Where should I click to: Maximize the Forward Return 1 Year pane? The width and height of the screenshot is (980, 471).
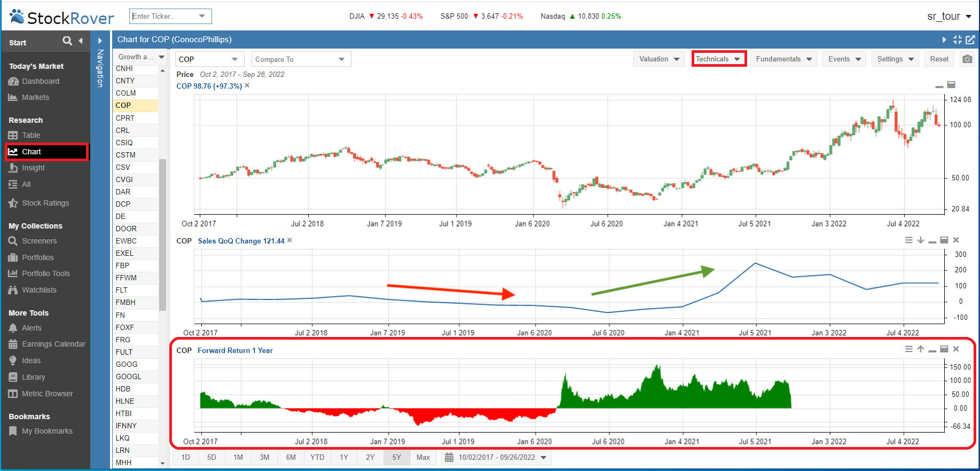click(x=944, y=349)
